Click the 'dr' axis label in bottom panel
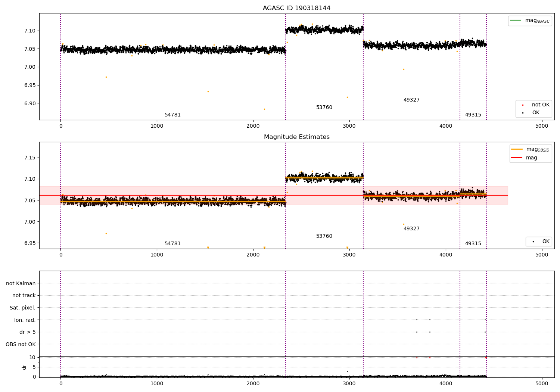The height and width of the screenshot is (392, 560). point(24,367)
